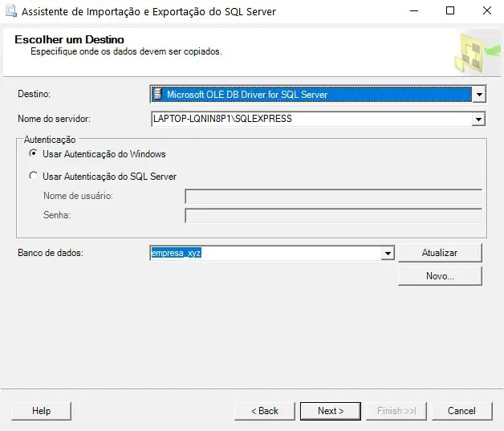Open Help for the wizard
504x431 pixels.
[41, 411]
